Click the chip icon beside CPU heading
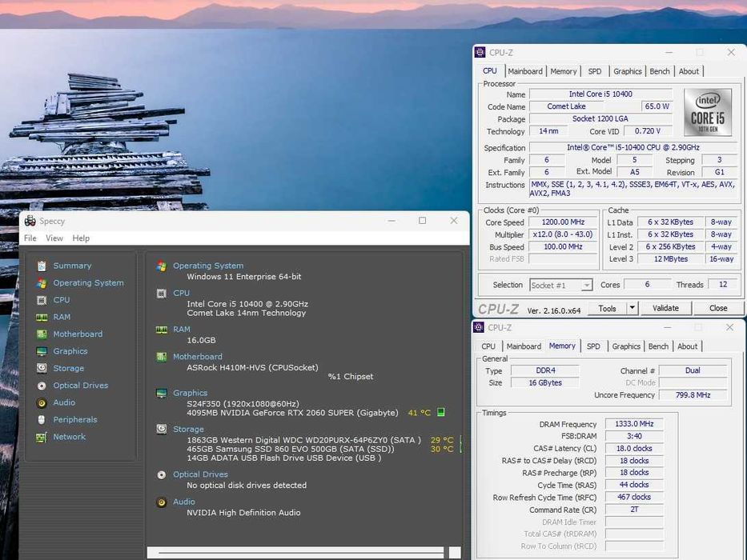This screenshot has height=560, width=747. click(x=162, y=294)
